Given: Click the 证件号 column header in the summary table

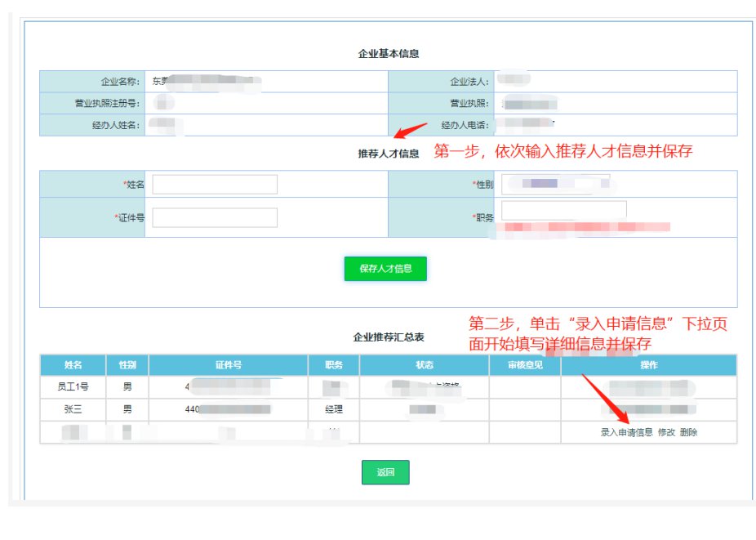Looking at the screenshot, I should point(229,365).
